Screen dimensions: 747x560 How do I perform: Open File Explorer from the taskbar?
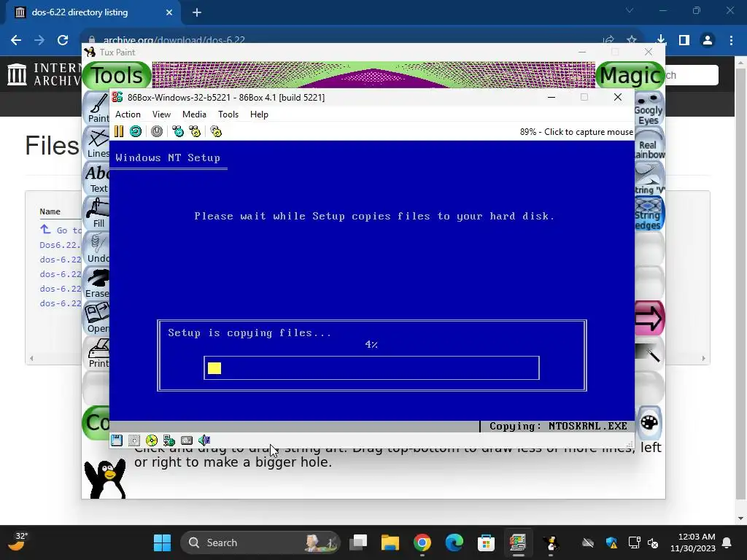click(390, 542)
